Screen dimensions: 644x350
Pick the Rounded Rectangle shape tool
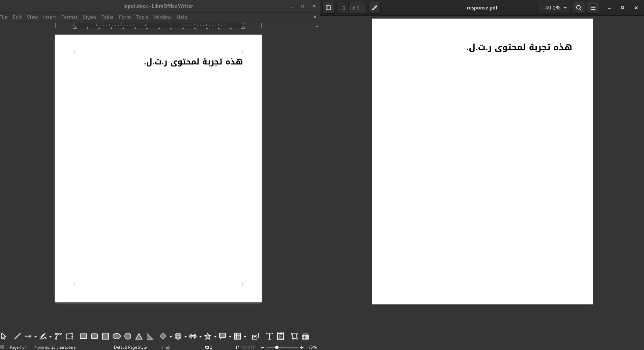pyautogui.click(x=94, y=336)
